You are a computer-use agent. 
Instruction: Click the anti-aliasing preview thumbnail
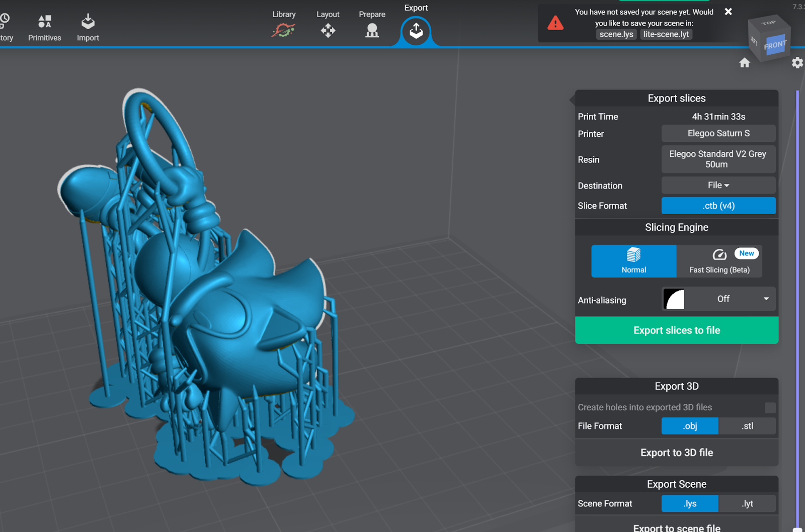coord(674,299)
